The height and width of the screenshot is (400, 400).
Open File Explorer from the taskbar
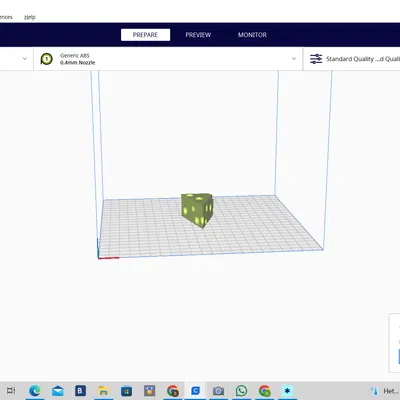point(103,390)
